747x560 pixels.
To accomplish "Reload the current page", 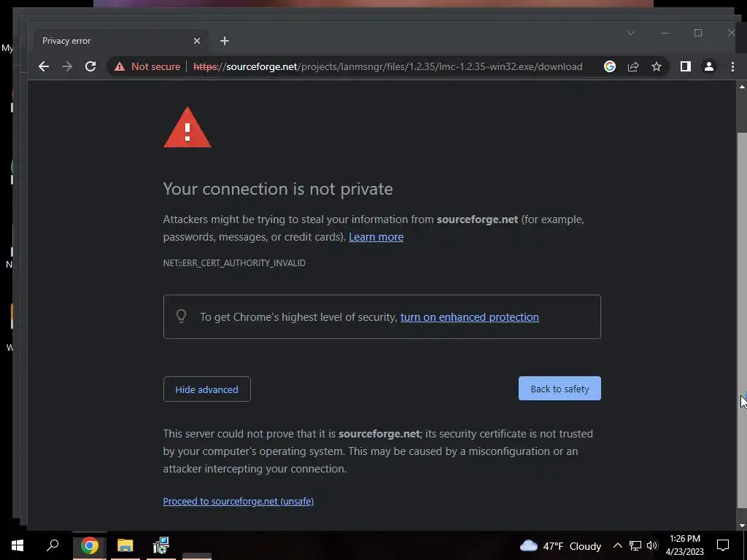I will click(90, 66).
